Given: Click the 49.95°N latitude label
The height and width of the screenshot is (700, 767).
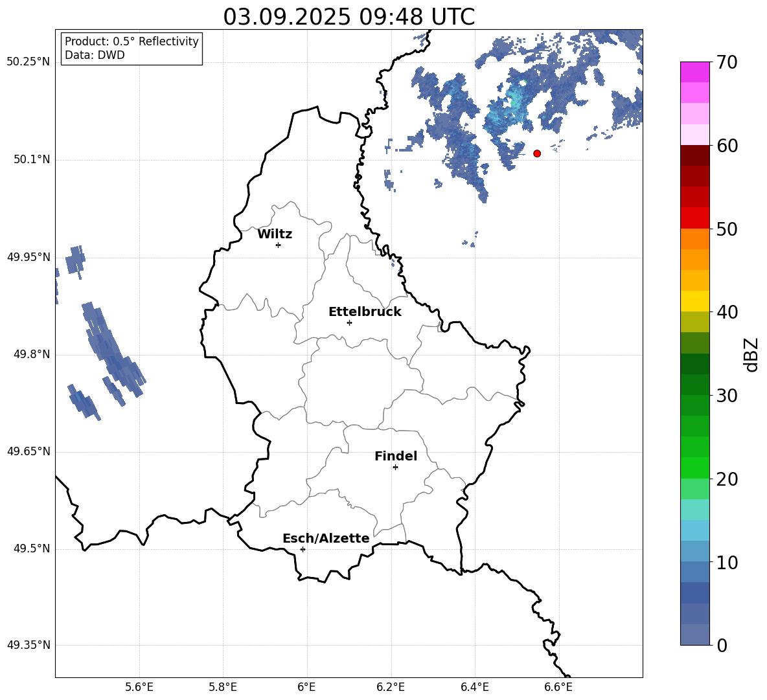Looking at the screenshot, I should pyautogui.click(x=29, y=257).
